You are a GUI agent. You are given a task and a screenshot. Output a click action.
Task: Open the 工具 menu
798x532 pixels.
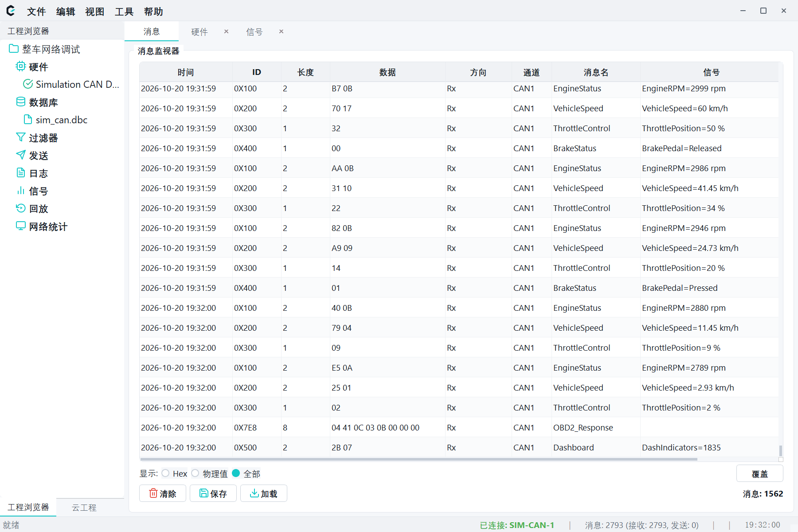click(124, 12)
